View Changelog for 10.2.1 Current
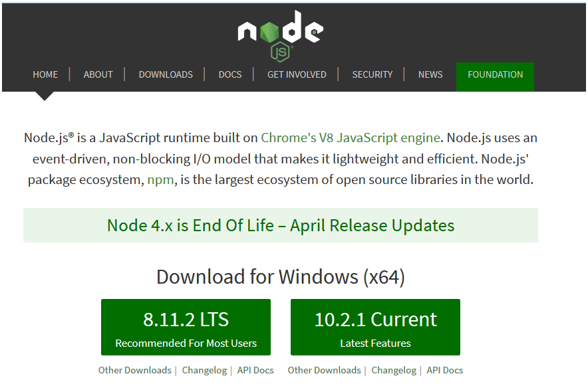Image resolution: width=588 pixels, height=386 pixels. pos(394,370)
